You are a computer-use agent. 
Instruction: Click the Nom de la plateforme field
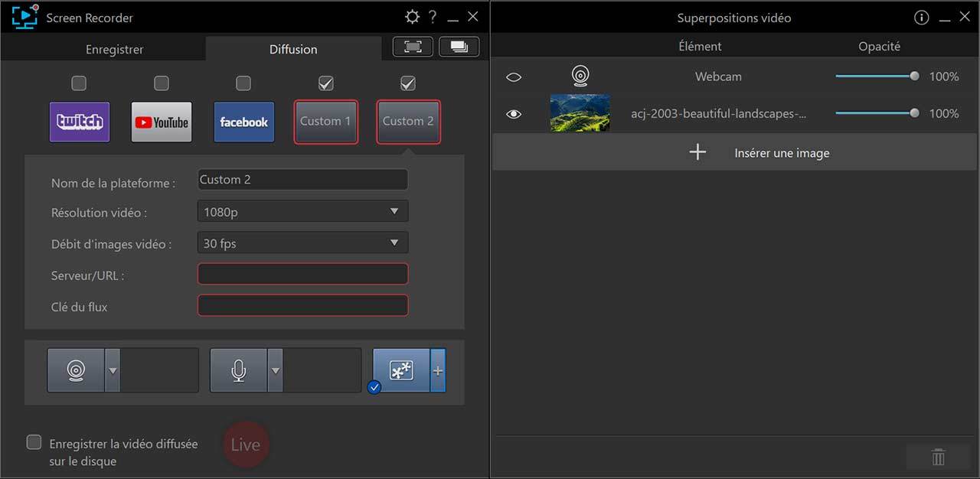click(302, 180)
